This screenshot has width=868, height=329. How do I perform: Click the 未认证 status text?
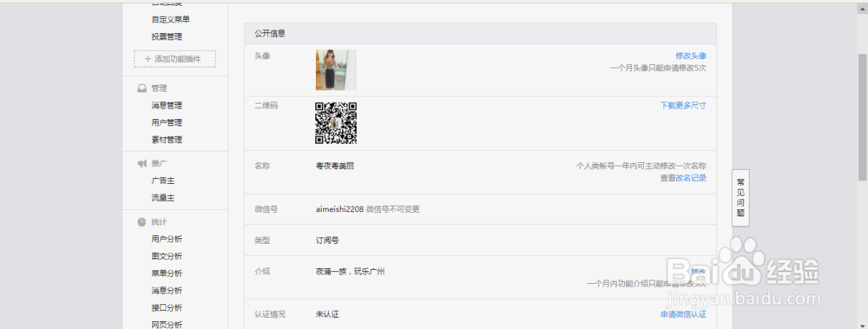[327, 314]
